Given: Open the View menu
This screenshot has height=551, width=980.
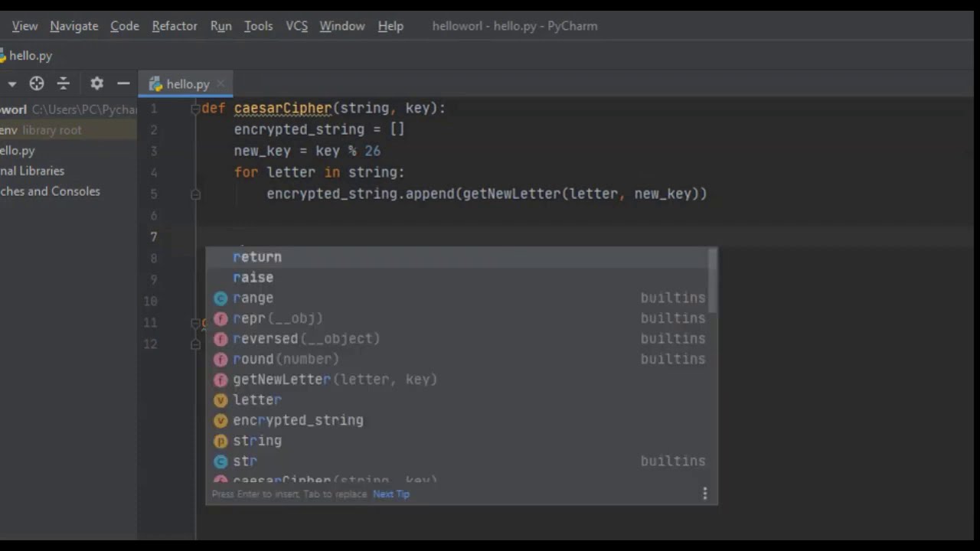Looking at the screenshot, I should click(24, 26).
